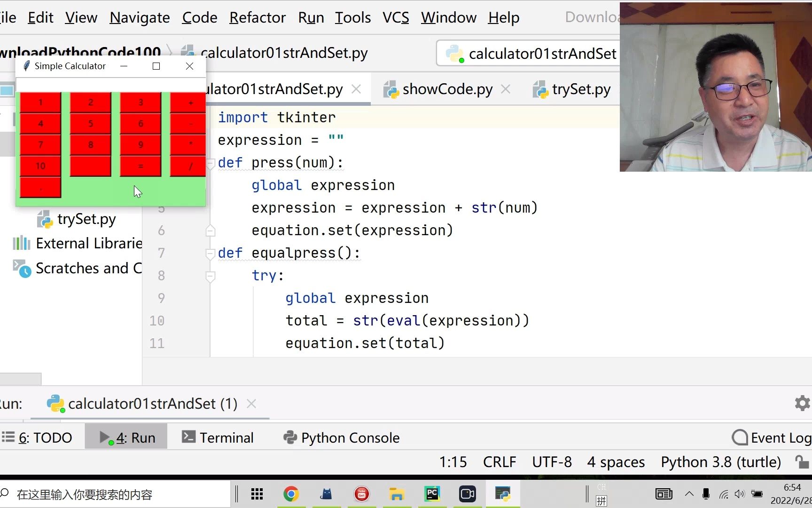Open the Run tool window settings gear
The image size is (812, 508).
[802, 403]
